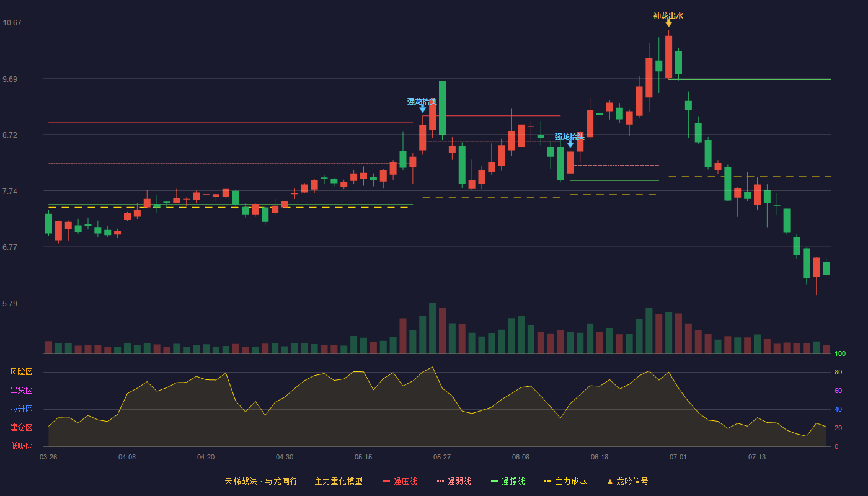
Task: Click the 06-18 date label
Action: point(600,457)
